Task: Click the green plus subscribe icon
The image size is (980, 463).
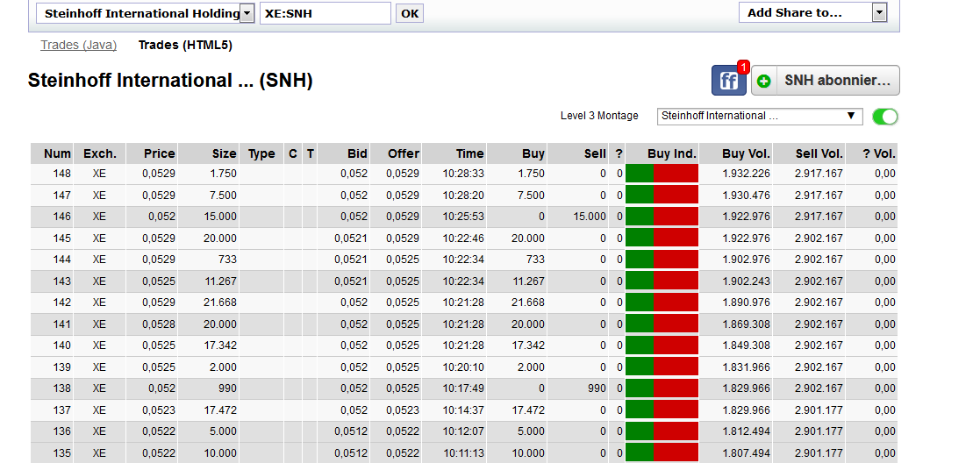Action: pos(763,81)
